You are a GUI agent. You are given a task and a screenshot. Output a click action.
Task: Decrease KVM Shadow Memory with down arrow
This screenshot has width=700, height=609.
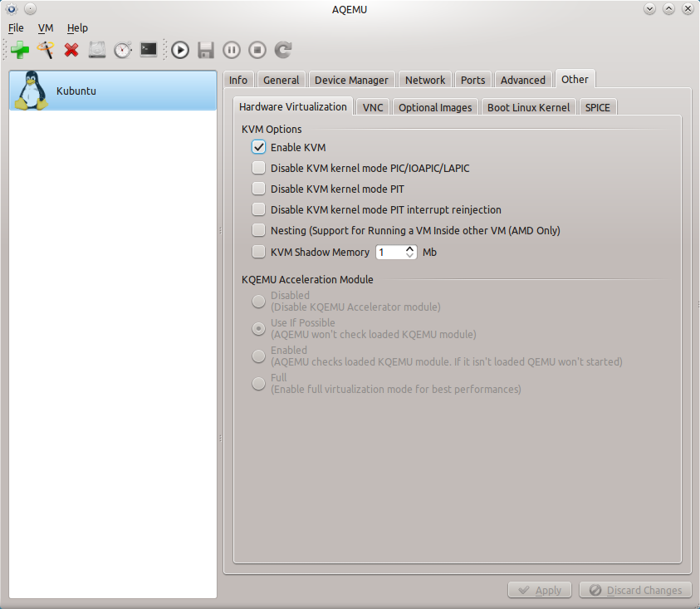pyautogui.click(x=410, y=255)
